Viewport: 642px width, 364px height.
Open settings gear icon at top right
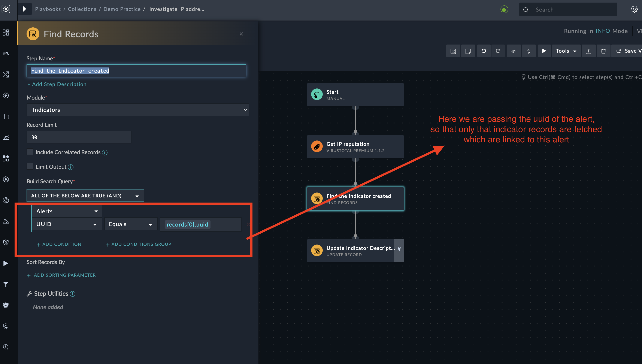(x=634, y=9)
